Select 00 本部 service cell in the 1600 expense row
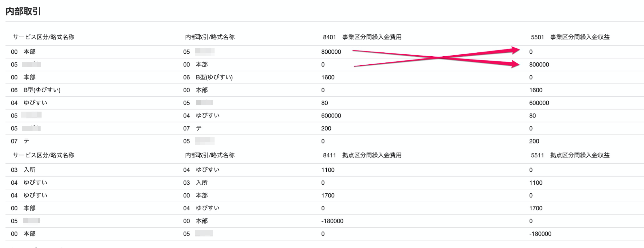This screenshot has width=644, height=248. pyautogui.click(x=23, y=77)
